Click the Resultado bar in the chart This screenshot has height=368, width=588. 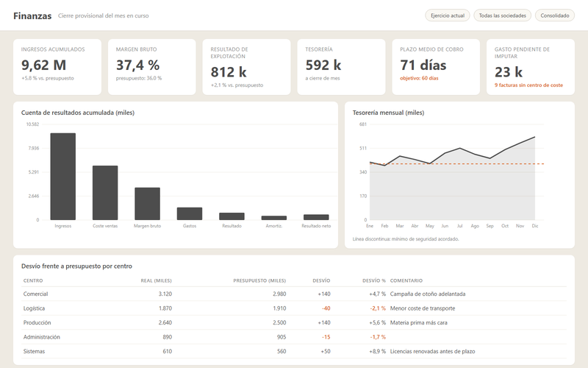[232, 216]
